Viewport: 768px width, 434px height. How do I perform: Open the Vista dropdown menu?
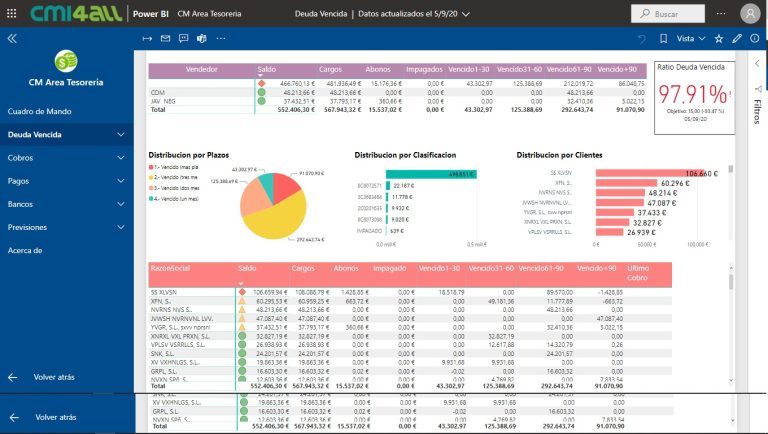(691, 38)
